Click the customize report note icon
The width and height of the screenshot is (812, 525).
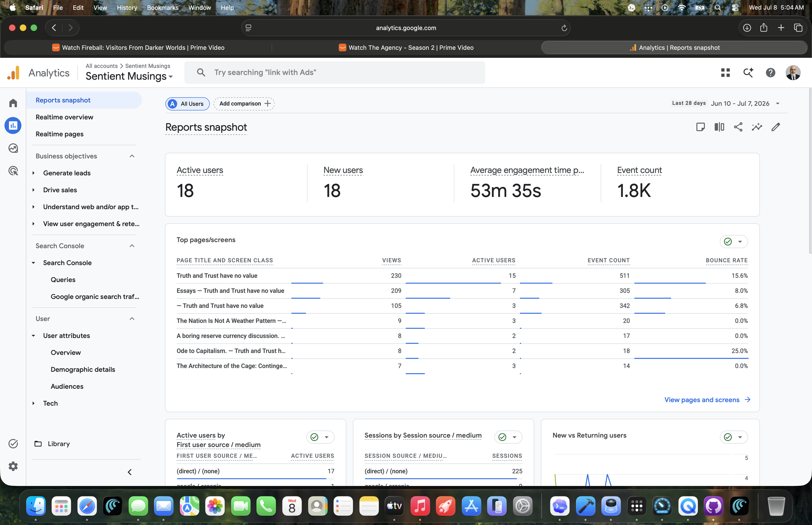[x=700, y=127]
